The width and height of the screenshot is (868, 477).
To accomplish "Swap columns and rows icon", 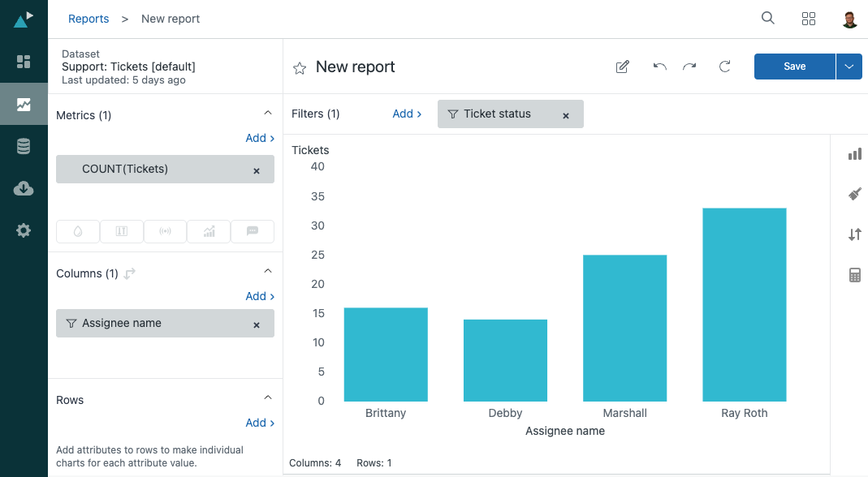I will (x=130, y=274).
